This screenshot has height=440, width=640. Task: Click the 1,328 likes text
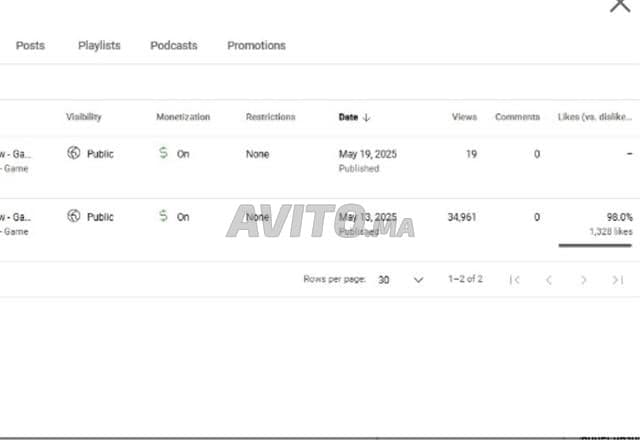point(611,231)
